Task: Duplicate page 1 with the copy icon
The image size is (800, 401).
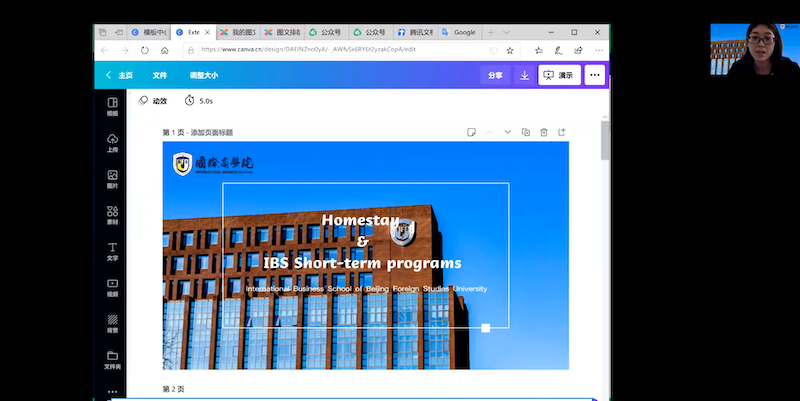Action: (525, 132)
